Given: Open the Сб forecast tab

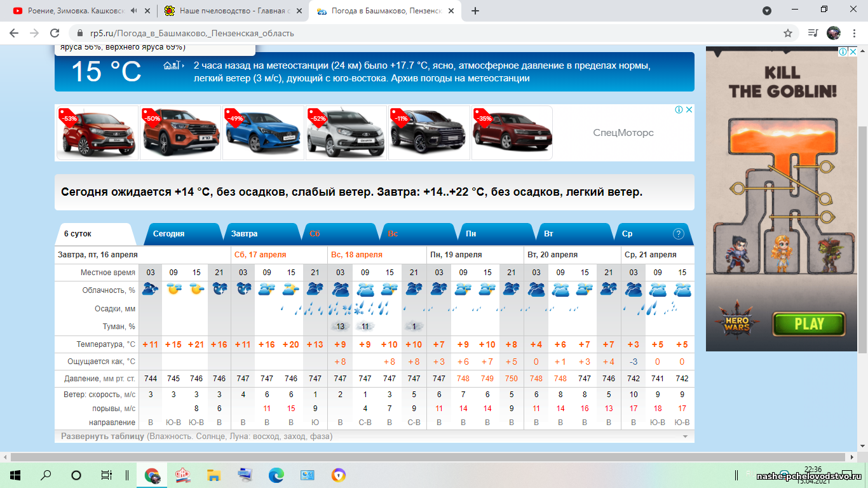Looking at the screenshot, I should click(x=339, y=234).
